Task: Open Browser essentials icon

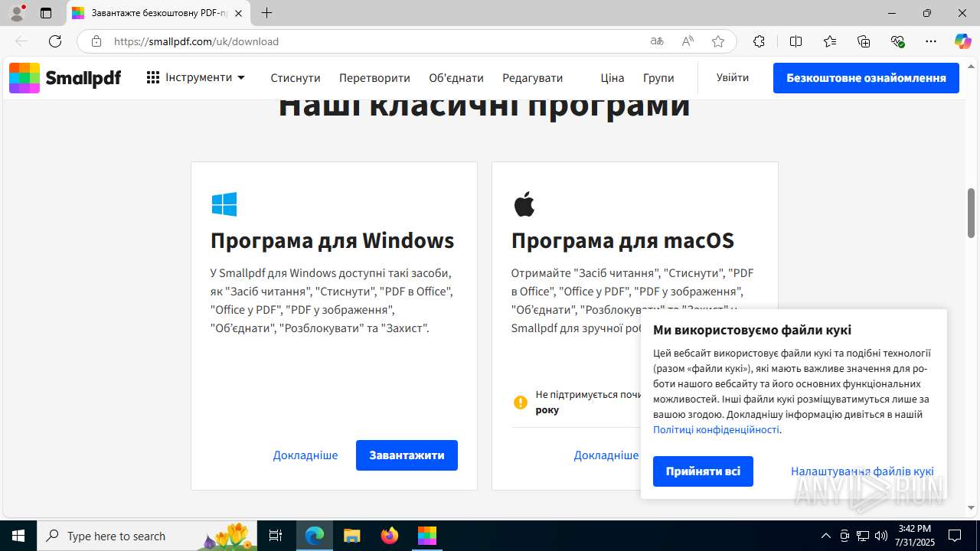Action: click(x=898, y=41)
